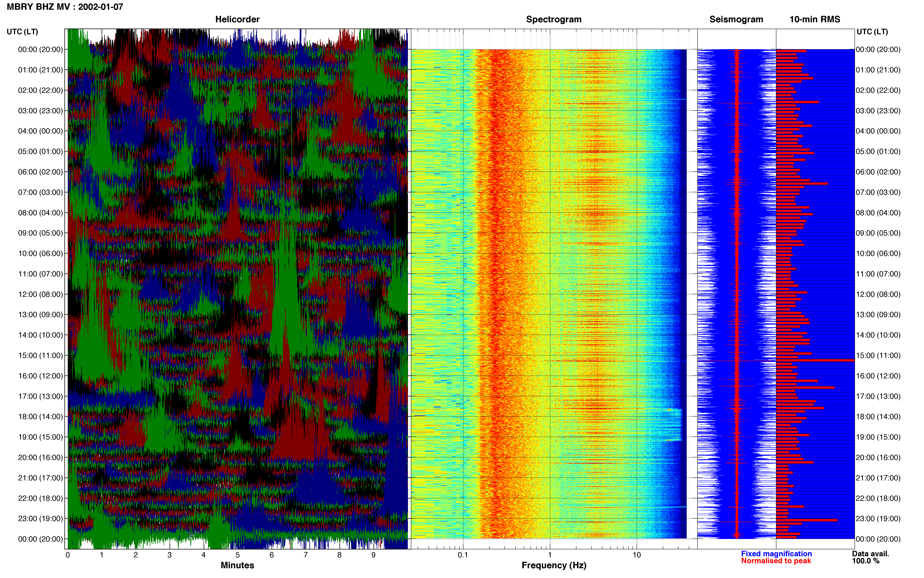This screenshot has width=924, height=578.
Task: Click the red 'Normalised to peak' legend text
Action: tap(776, 561)
